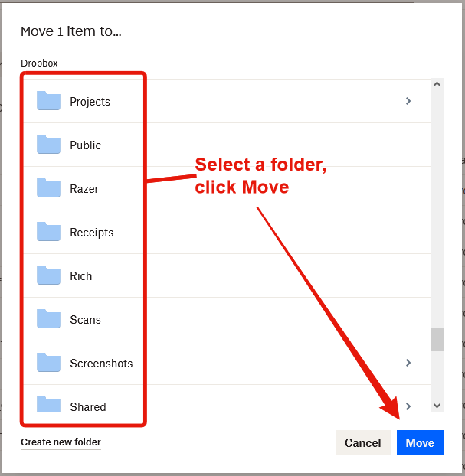This screenshot has height=476, width=465.
Task: Expand the Shared folder chevron
Action: (408, 406)
